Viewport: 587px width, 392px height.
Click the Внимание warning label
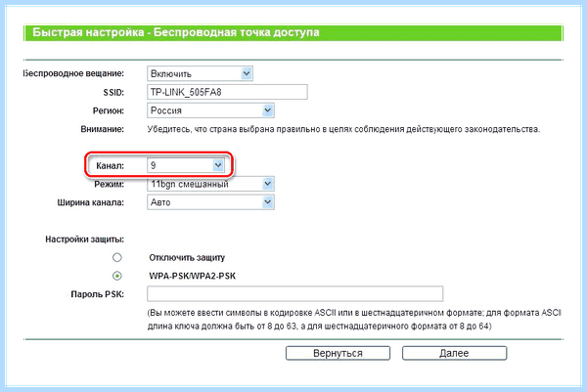click(x=102, y=129)
